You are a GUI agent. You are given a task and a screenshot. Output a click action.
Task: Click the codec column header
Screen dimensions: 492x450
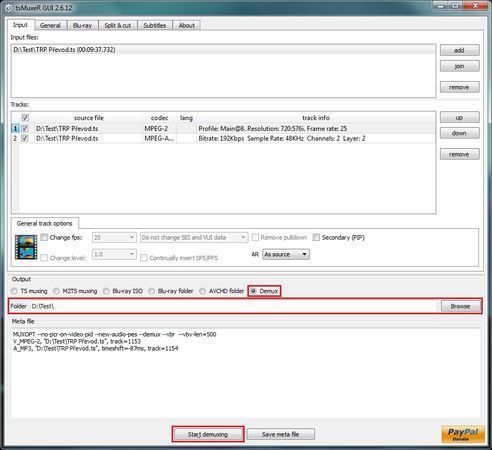point(159,118)
